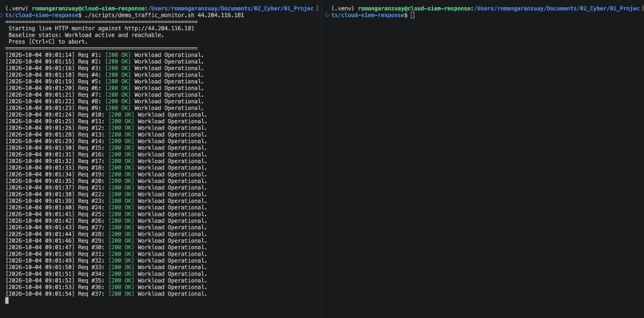Click the Req #8 log line

(x=105, y=101)
